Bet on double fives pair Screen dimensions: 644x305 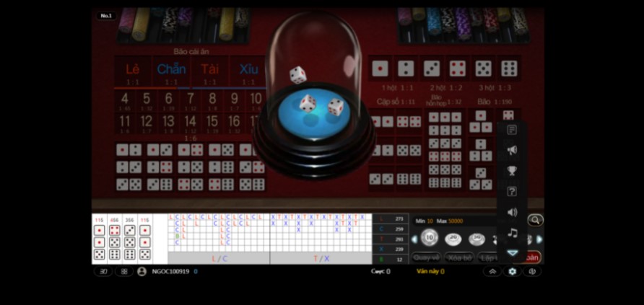(409, 151)
